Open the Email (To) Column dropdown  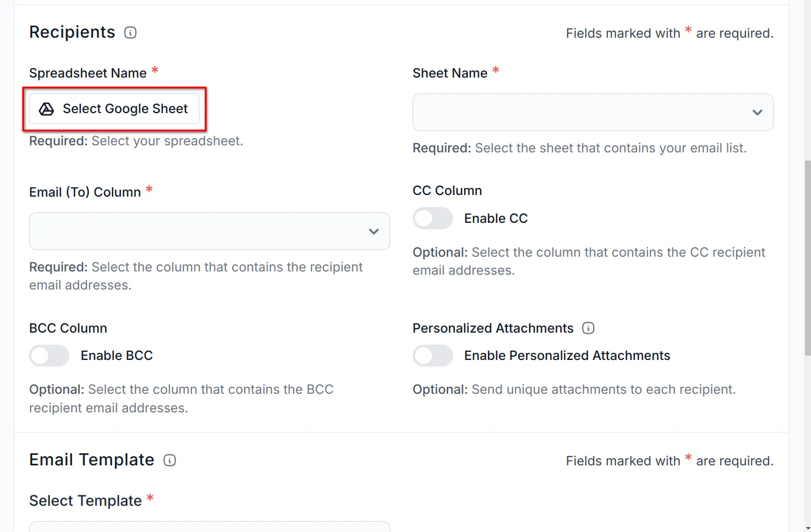[209, 232]
